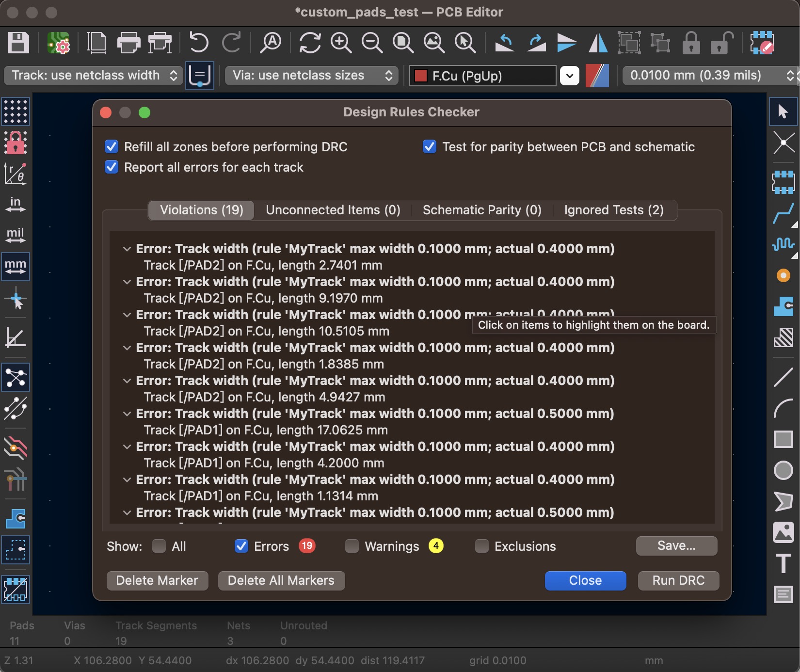
Task: Click the Redo arrow
Action: 232,43
